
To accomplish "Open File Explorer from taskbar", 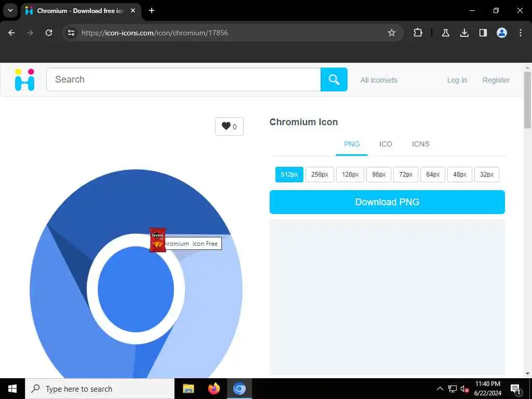I will (x=188, y=389).
